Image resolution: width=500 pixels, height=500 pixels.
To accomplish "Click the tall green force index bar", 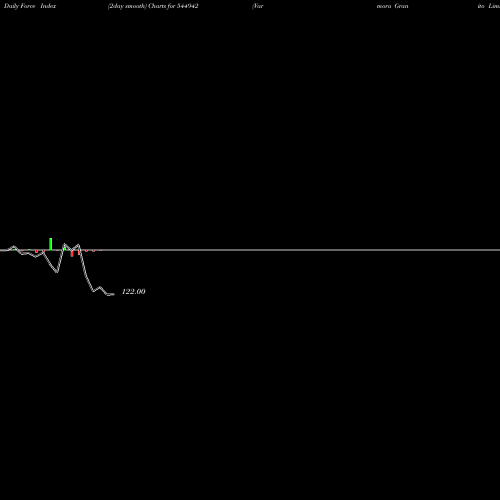I will tap(51, 244).
